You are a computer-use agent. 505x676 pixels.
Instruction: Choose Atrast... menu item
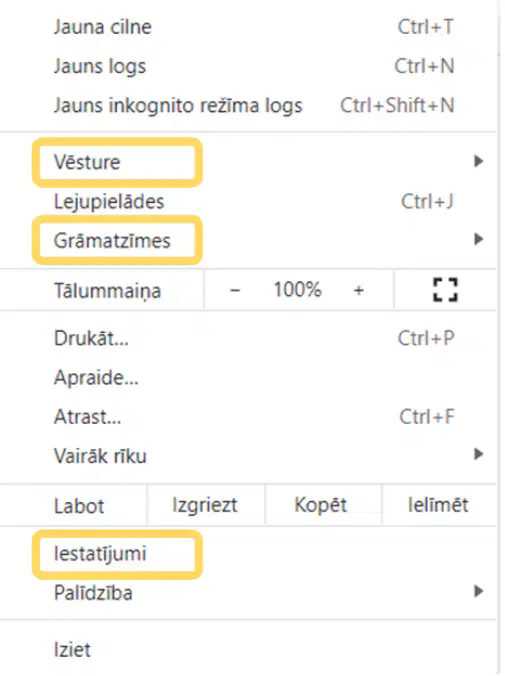[248, 417]
